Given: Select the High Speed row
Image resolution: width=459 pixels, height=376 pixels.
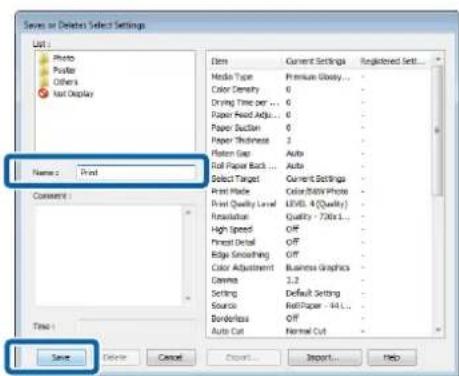Looking at the screenshot, I should point(320,229).
